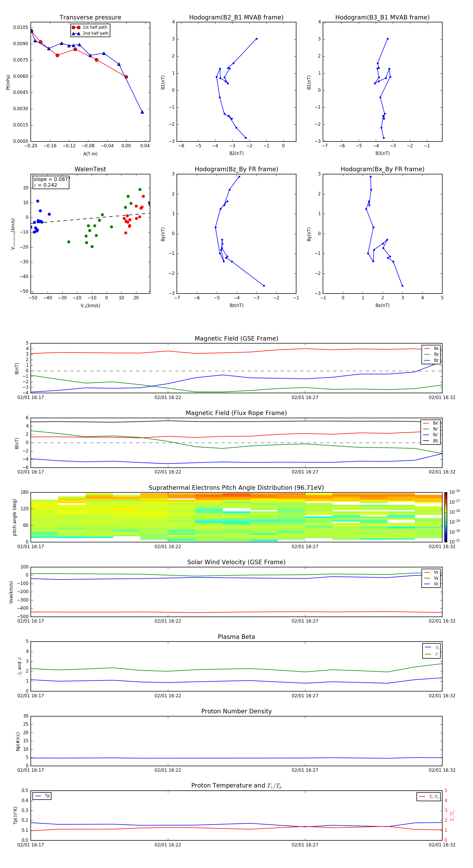Click the 'WalenTest' plot title
The height and width of the screenshot is (868, 473).
point(90,169)
